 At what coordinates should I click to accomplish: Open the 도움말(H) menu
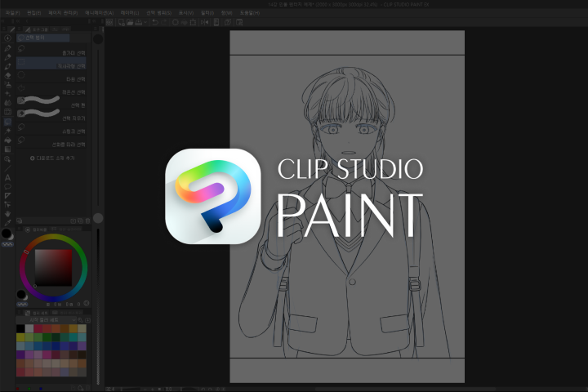250,13
